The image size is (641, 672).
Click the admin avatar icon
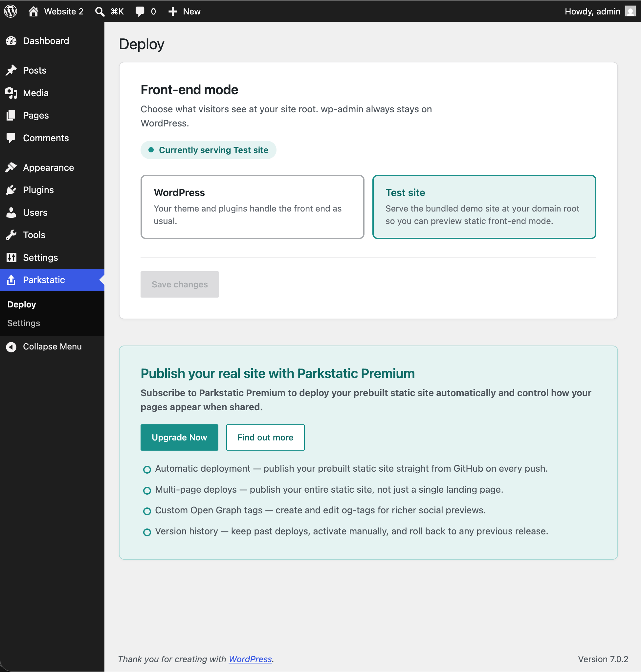point(630,11)
